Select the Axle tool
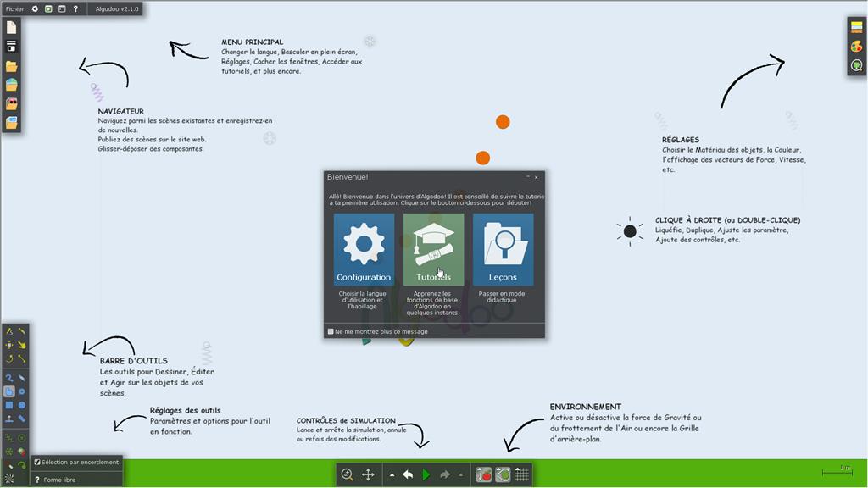This screenshot has height=488, width=868. pyautogui.click(x=21, y=438)
